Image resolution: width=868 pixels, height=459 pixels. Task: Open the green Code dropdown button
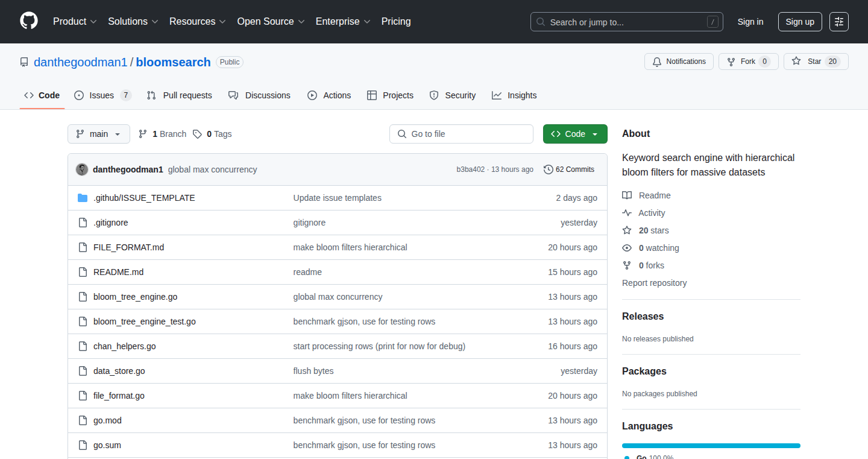pos(575,134)
